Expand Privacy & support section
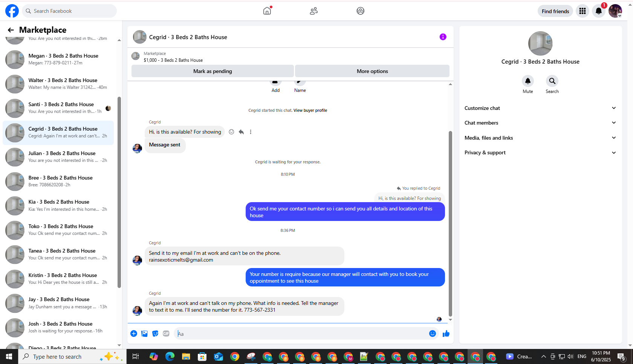The width and height of the screenshot is (633, 364). point(540,152)
